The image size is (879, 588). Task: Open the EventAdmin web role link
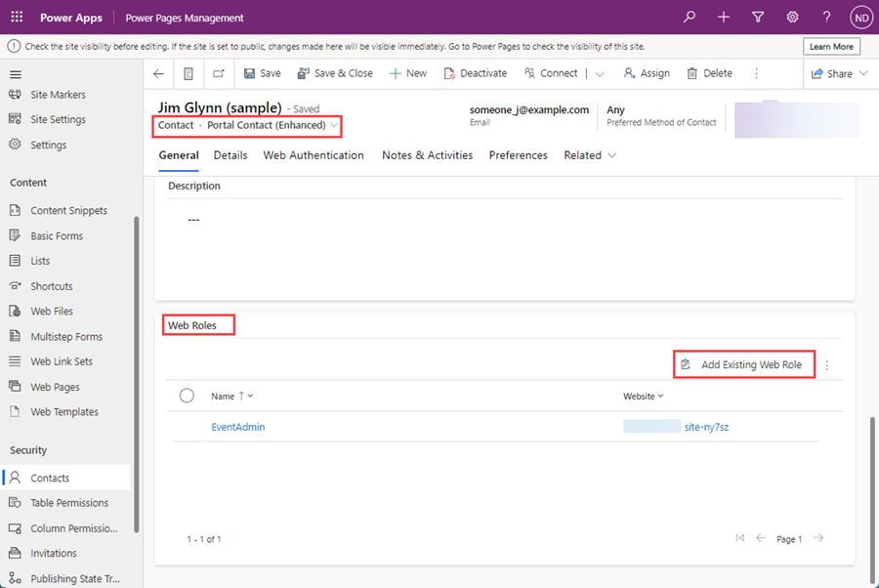tap(238, 426)
